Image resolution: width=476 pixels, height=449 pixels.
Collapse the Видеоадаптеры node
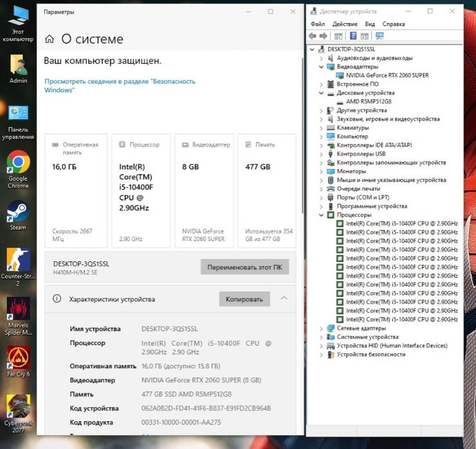point(321,67)
